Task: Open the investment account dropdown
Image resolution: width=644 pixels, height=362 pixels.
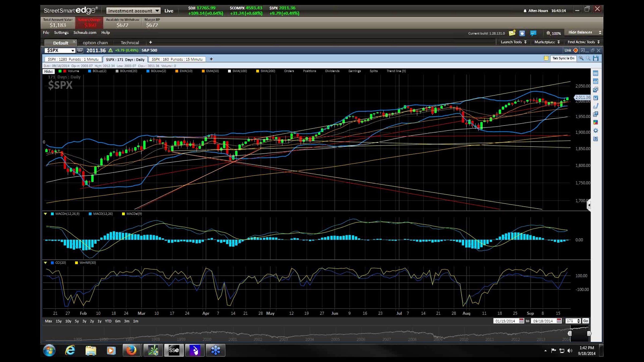Action: [133, 11]
